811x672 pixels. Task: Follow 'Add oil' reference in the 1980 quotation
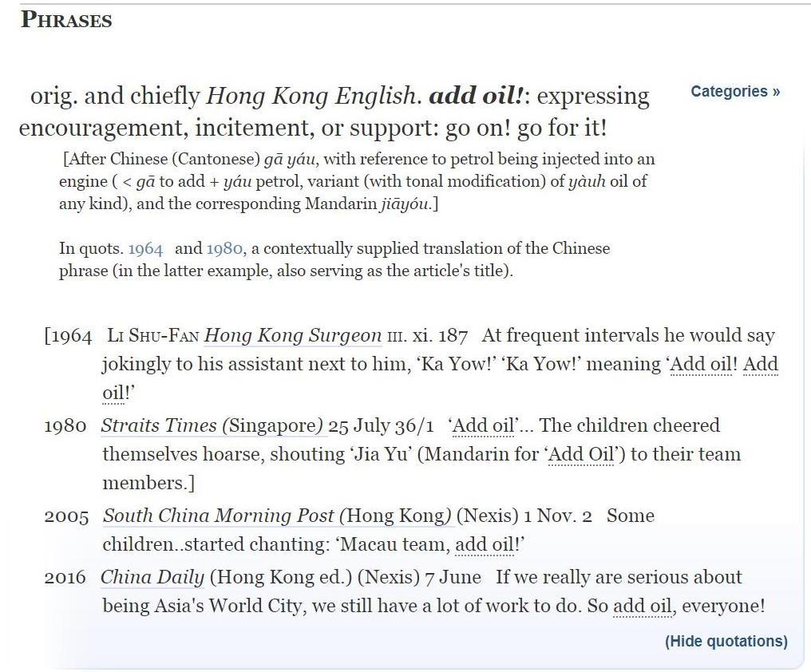click(482, 425)
